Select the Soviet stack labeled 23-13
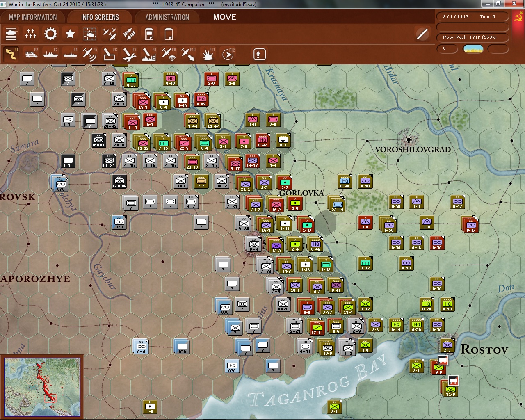 coord(192,162)
